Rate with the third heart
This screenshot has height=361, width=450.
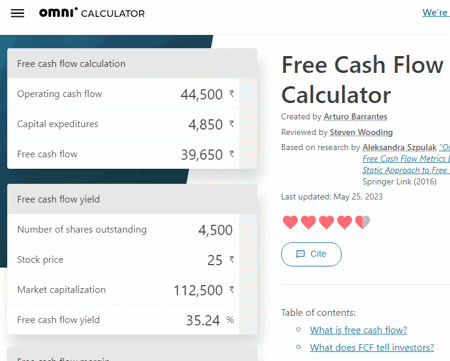click(326, 222)
